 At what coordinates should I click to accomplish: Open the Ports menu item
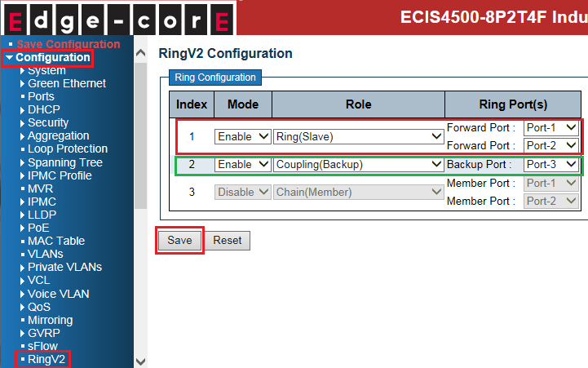click(41, 96)
